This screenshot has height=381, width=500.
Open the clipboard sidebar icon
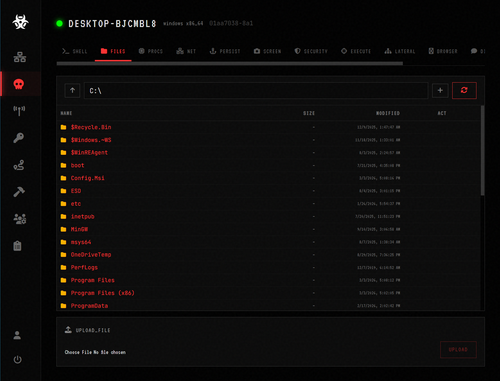tap(17, 246)
